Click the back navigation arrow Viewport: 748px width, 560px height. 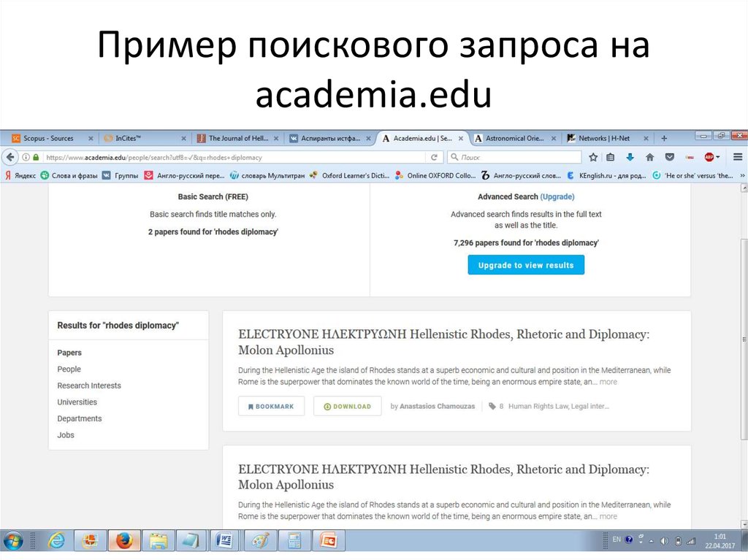coord(9,156)
